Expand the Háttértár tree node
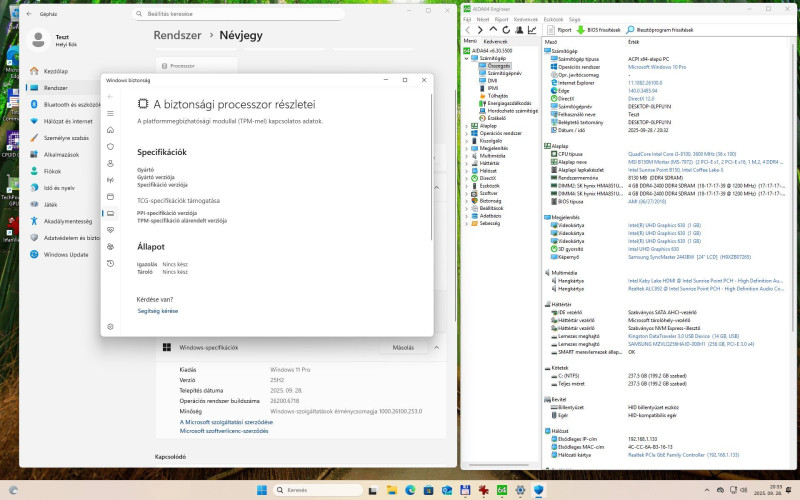The image size is (800, 500). pos(466,163)
